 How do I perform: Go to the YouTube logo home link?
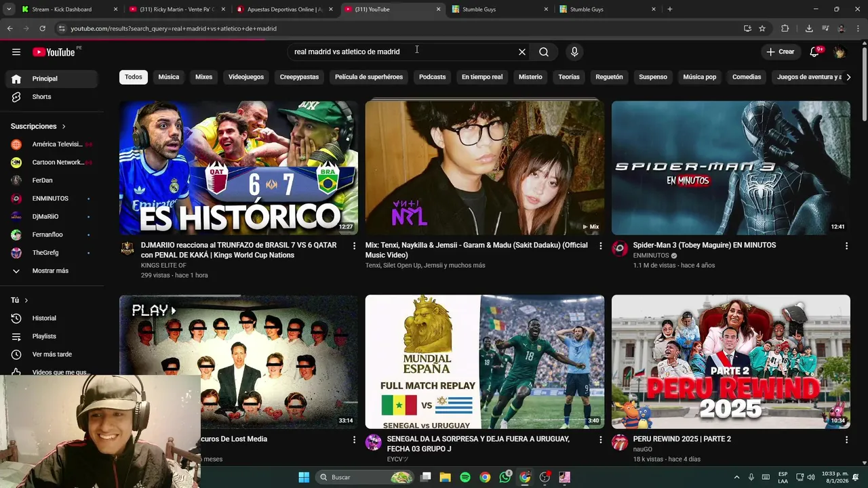54,52
